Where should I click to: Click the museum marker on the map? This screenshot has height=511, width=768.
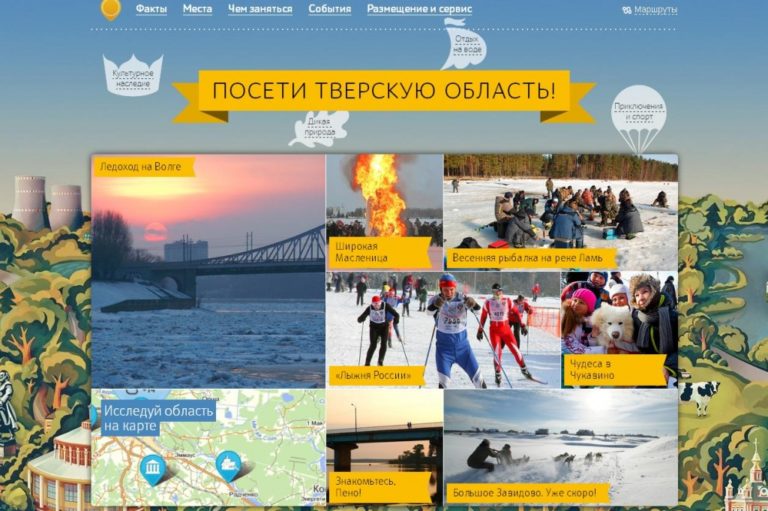(152, 468)
